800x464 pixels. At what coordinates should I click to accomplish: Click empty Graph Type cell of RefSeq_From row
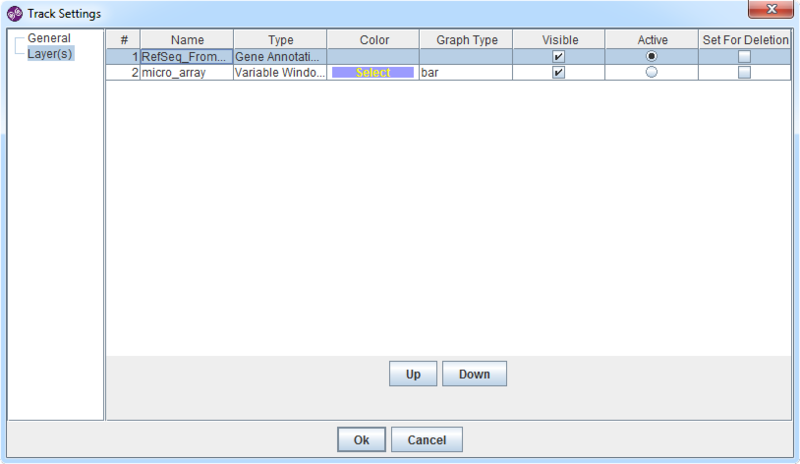click(x=466, y=57)
